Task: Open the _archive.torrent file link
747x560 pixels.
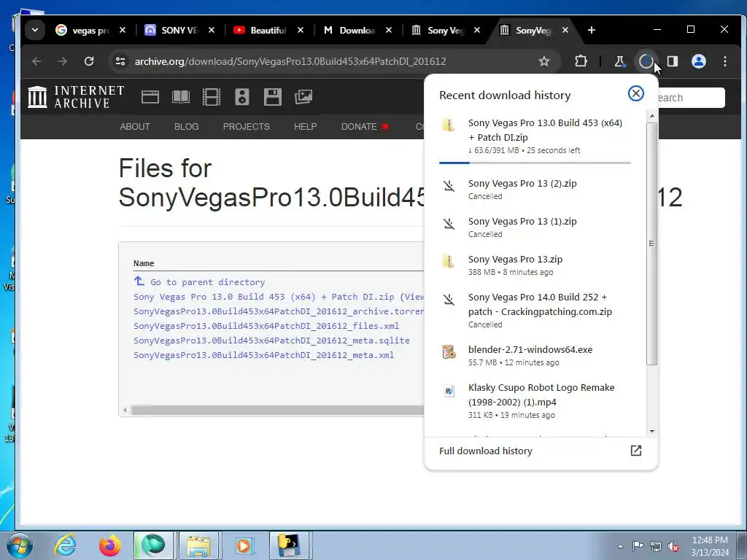Action: click(x=279, y=311)
